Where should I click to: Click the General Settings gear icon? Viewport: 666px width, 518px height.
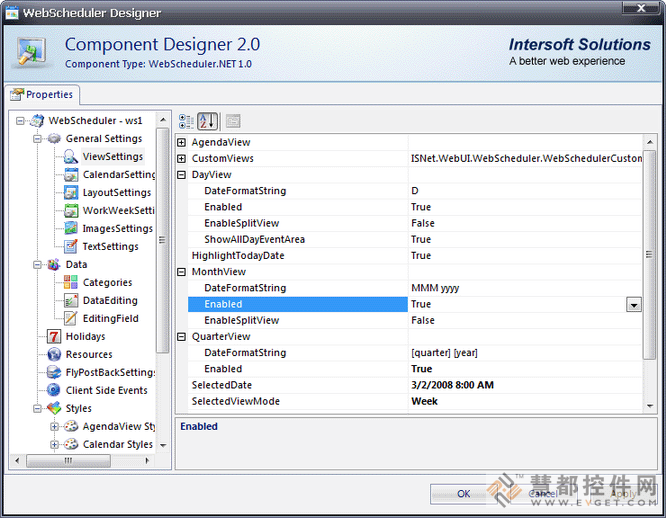click(x=54, y=139)
